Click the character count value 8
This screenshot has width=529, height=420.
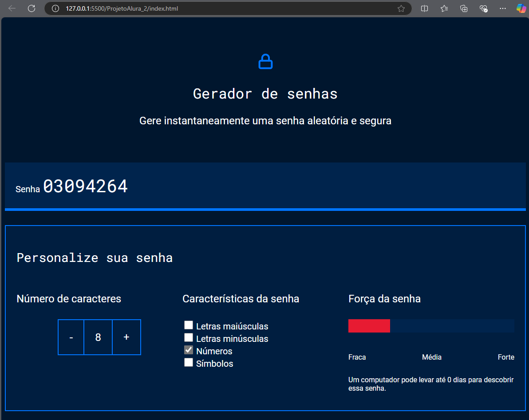tap(98, 337)
